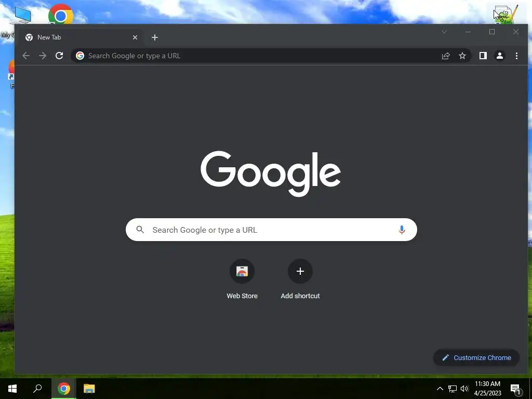This screenshot has height=399, width=532.
Task: Start voice search with the microphone icon
Action: (402, 230)
